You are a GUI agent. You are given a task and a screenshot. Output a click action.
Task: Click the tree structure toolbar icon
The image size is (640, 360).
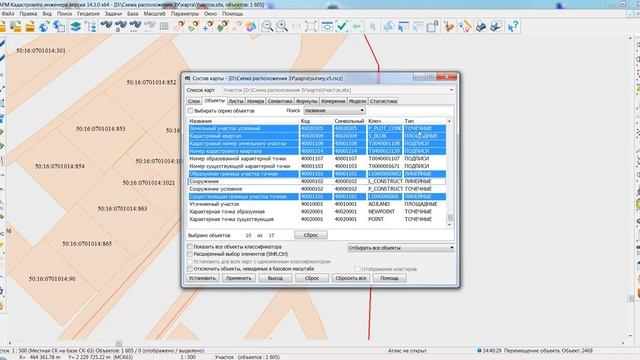(x=91, y=27)
